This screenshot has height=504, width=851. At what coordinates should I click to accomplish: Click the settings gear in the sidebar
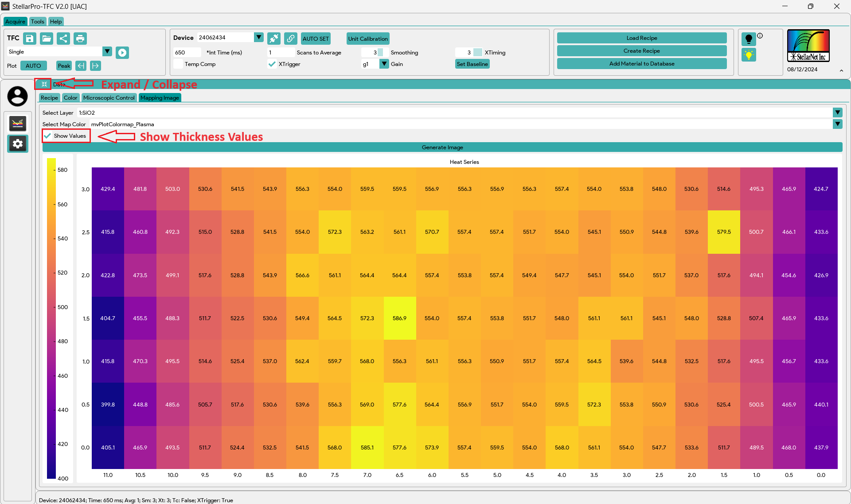tap(18, 143)
